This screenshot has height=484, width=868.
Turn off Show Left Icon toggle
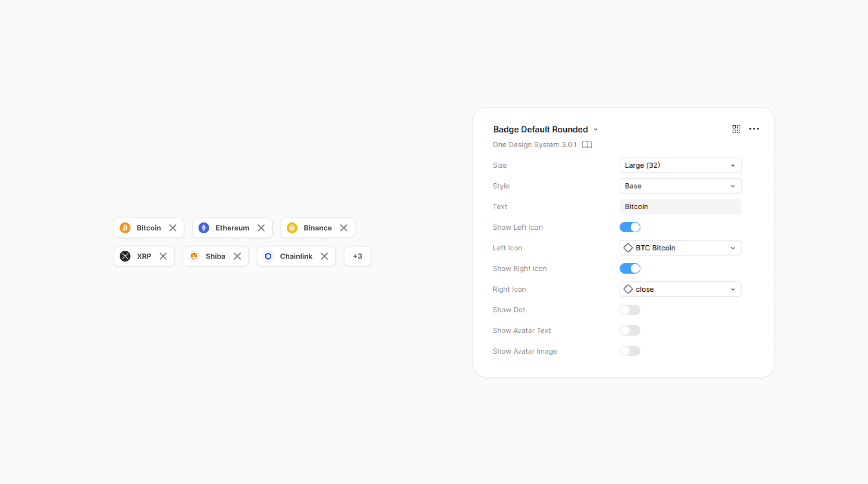pos(630,227)
